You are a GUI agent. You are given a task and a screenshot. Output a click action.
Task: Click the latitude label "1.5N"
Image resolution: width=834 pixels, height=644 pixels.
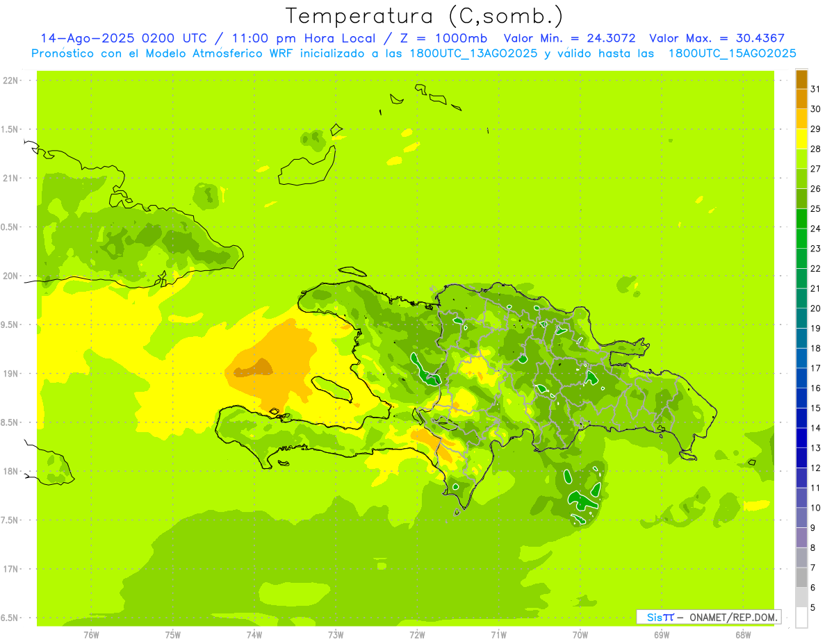tap(10, 129)
